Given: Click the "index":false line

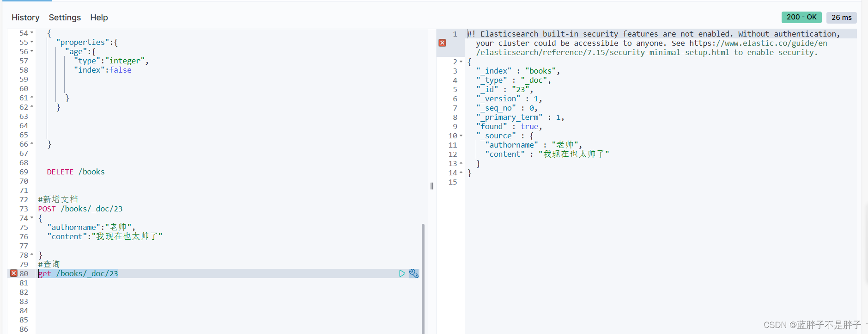Looking at the screenshot, I should [103, 70].
